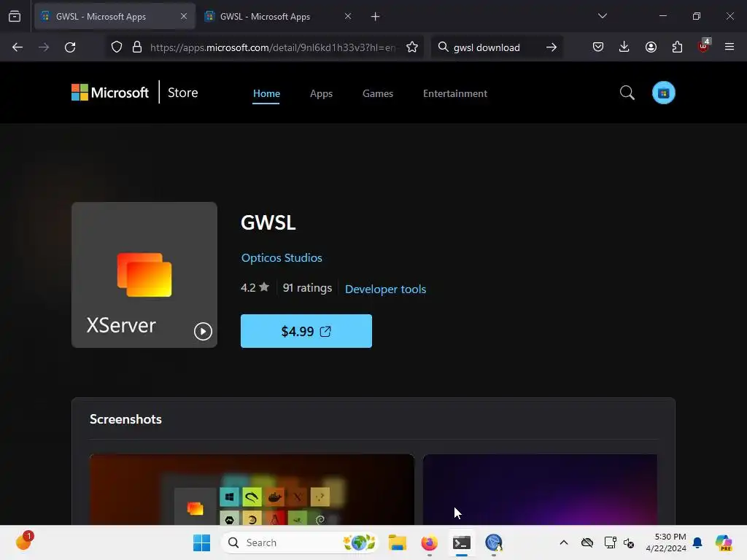Open the Games section

[378, 93]
